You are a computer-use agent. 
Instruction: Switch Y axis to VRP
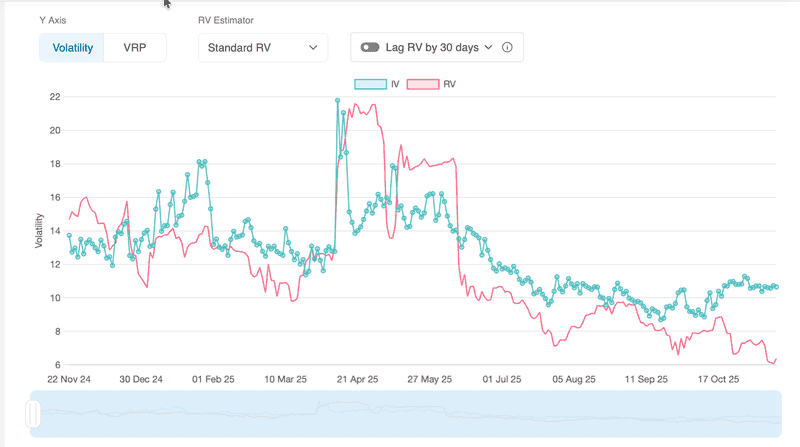(x=135, y=47)
